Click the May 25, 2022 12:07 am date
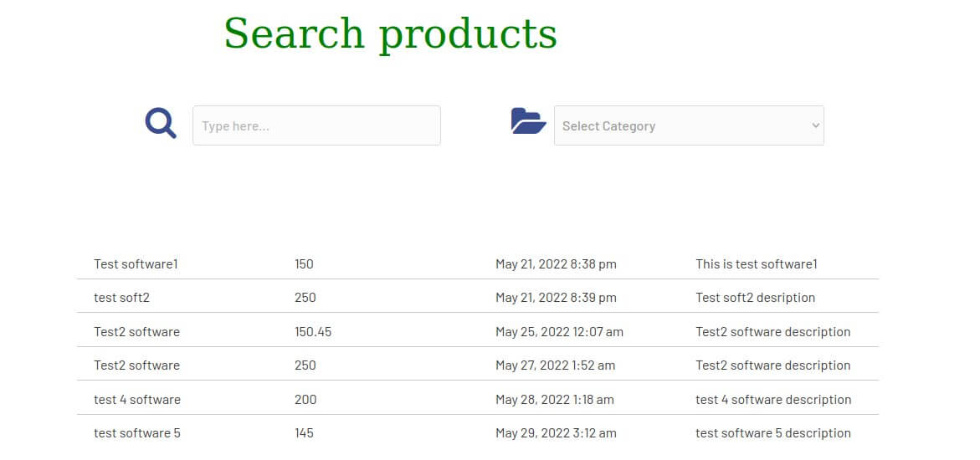This screenshot has width=980, height=460. pos(559,332)
